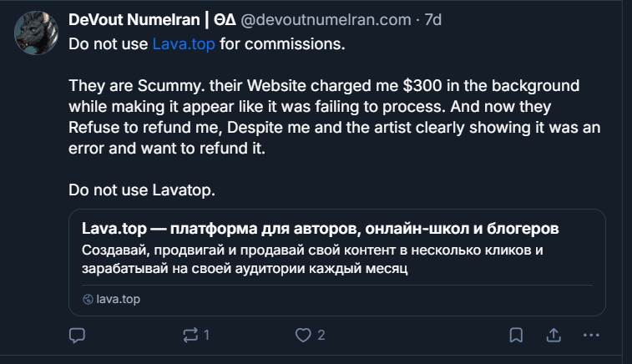Open the share upload-arrow icon
Image resolution: width=632 pixels, height=364 pixels.
[553, 336]
